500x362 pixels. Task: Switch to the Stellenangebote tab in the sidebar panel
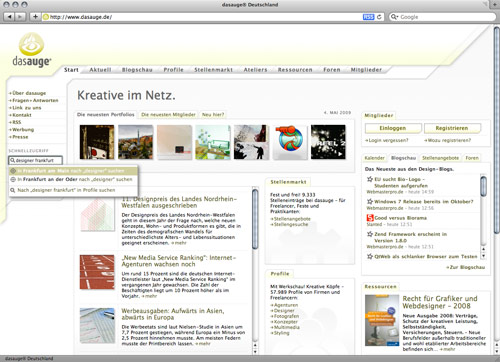pos(440,158)
